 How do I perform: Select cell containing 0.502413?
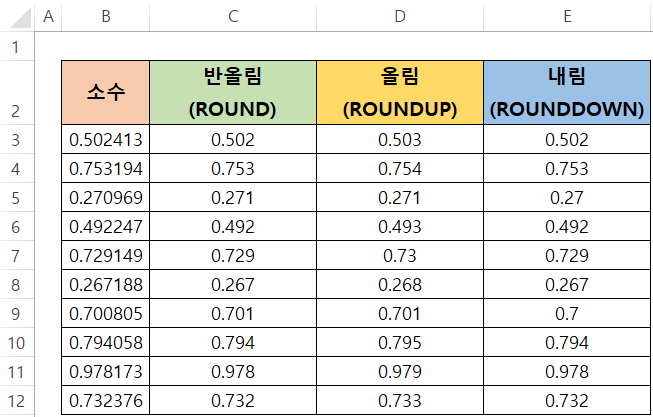coord(105,140)
